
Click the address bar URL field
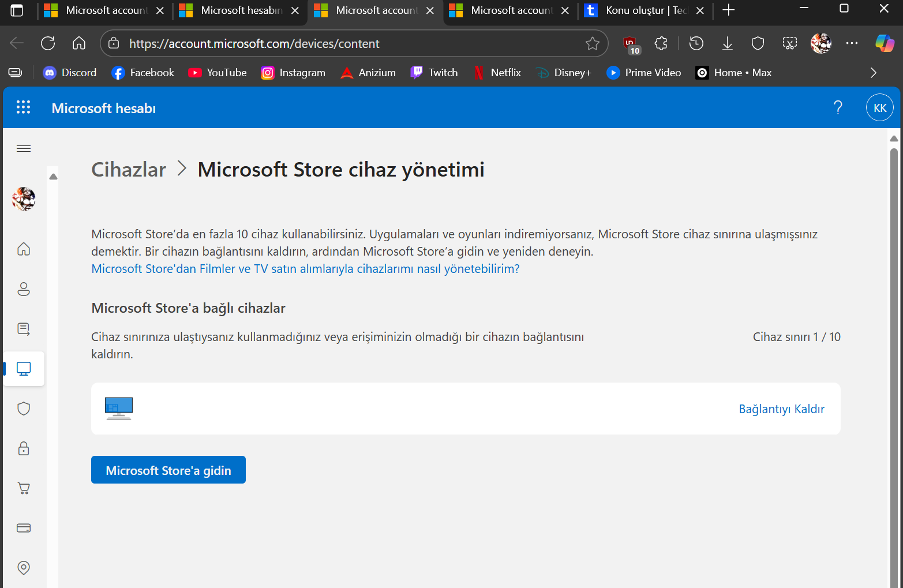click(353, 43)
